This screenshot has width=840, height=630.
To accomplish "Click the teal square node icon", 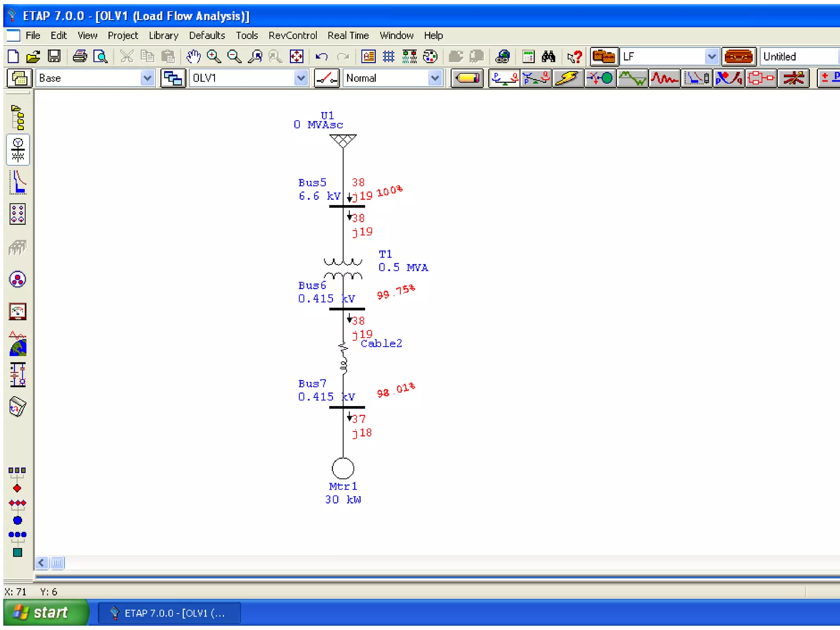I will (17, 552).
